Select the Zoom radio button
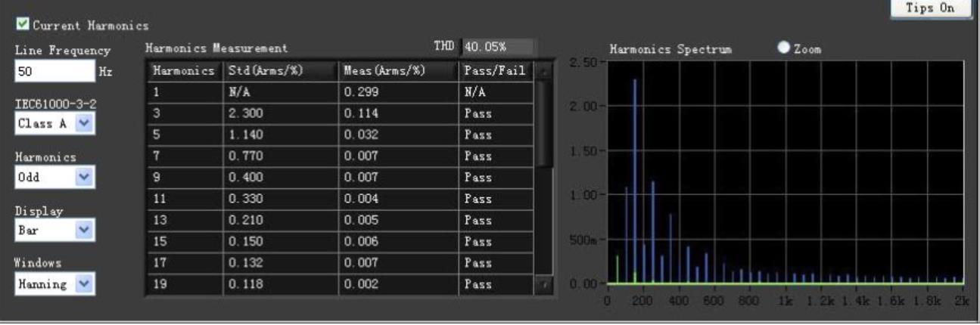Screen dimensions: 980x325 (x=784, y=49)
